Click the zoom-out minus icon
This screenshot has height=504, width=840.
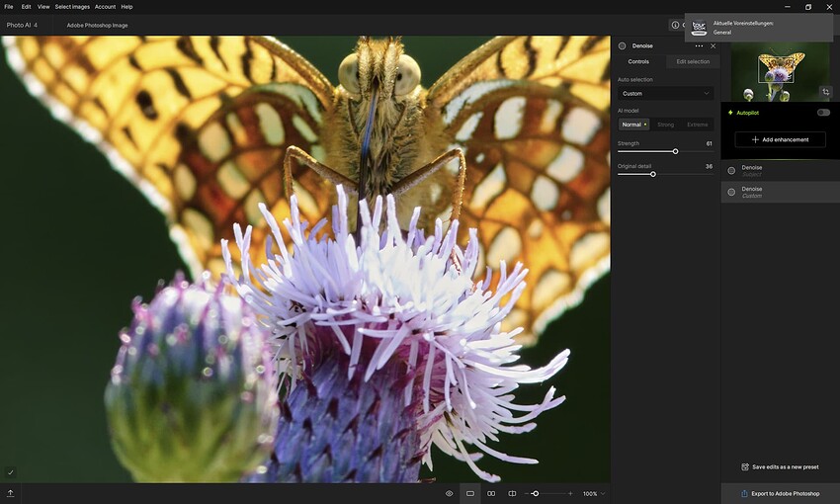pyautogui.click(x=528, y=493)
